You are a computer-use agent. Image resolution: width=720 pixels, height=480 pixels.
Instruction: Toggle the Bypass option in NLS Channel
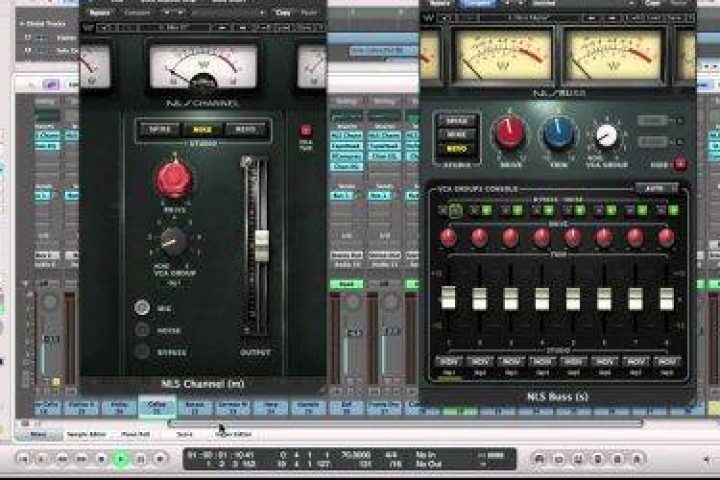click(143, 351)
